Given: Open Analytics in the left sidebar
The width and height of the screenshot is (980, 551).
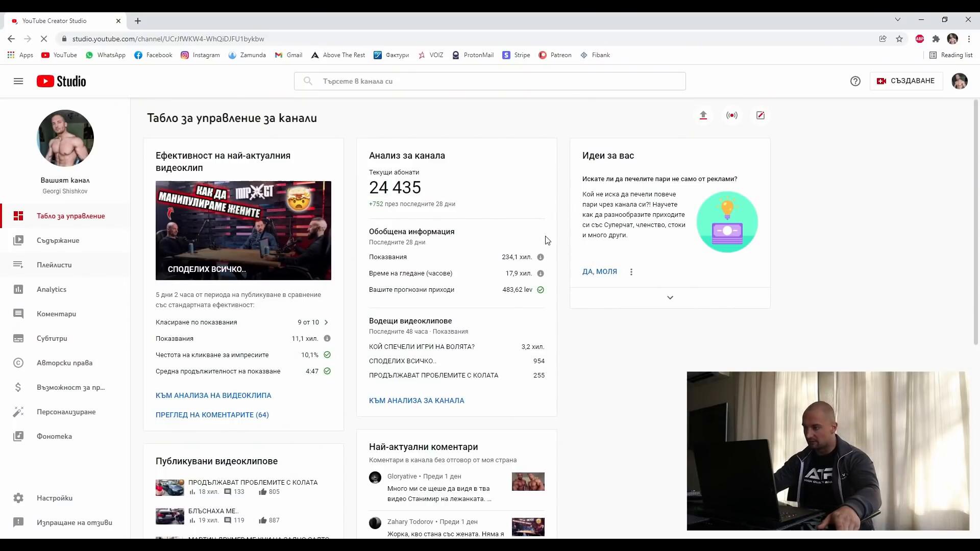Looking at the screenshot, I should point(52,289).
